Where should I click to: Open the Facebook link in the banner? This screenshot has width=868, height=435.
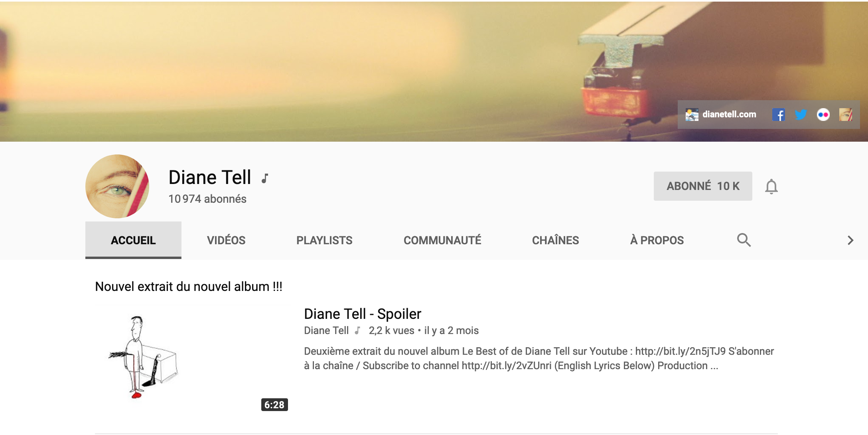coord(778,115)
